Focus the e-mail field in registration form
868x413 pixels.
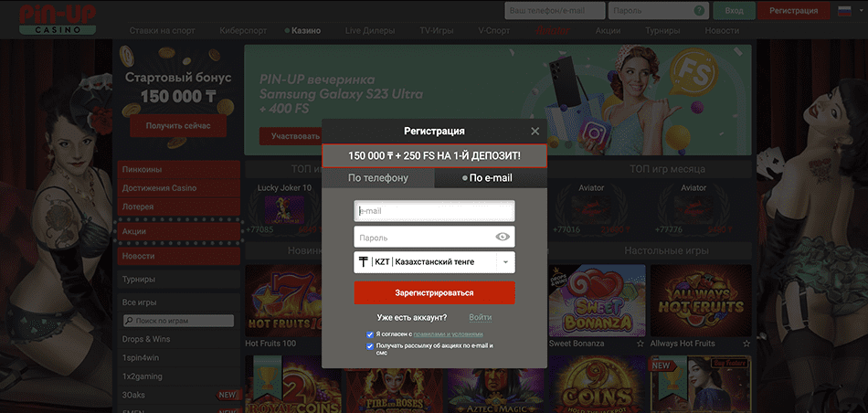[435, 211]
